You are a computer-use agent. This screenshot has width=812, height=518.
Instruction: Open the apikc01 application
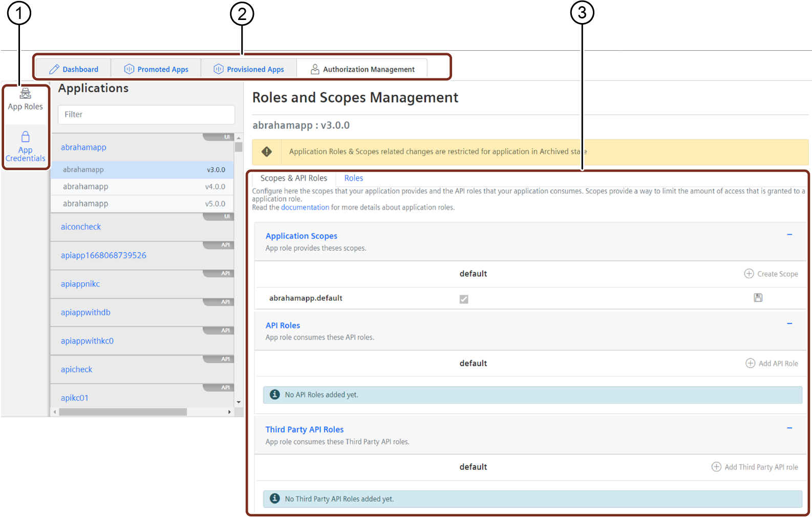pyautogui.click(x=142, y=397)
